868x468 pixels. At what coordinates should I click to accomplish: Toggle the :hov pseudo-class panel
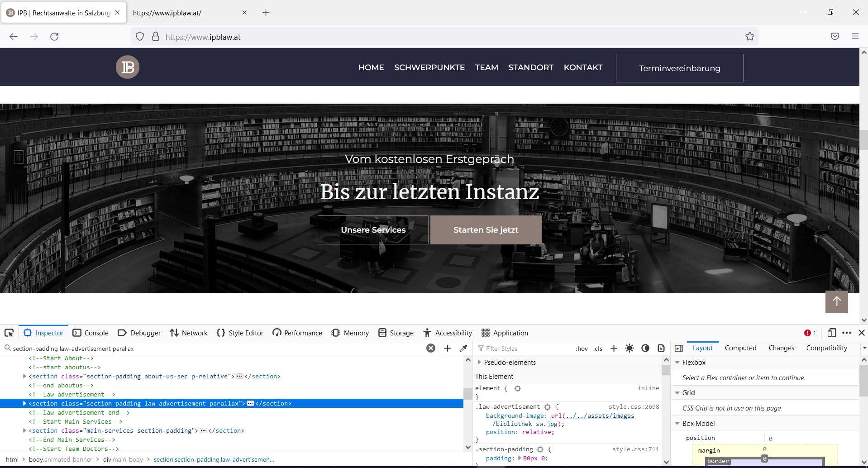[x=582, y=348]
